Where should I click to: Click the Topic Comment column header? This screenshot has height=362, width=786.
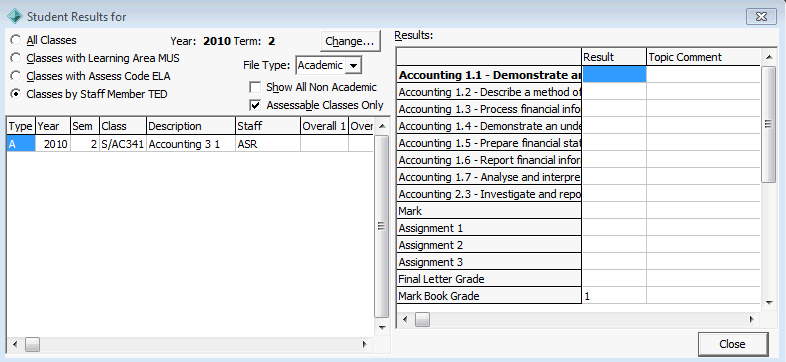coord(703,57)
